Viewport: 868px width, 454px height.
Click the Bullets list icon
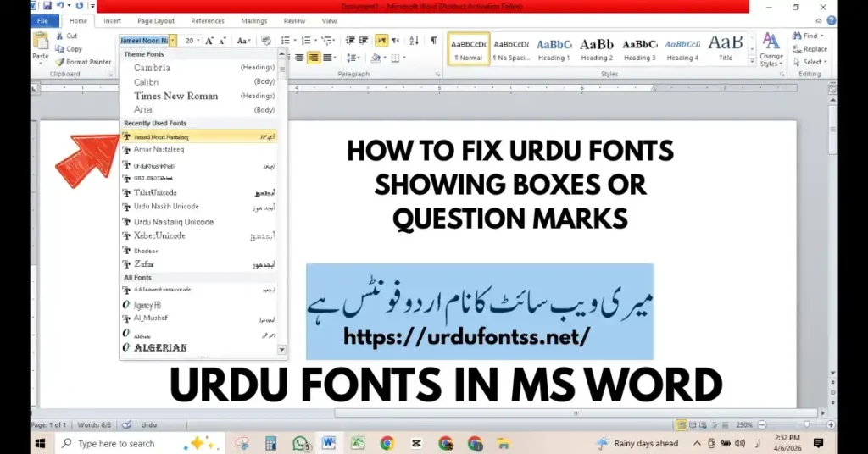(286, 41)
